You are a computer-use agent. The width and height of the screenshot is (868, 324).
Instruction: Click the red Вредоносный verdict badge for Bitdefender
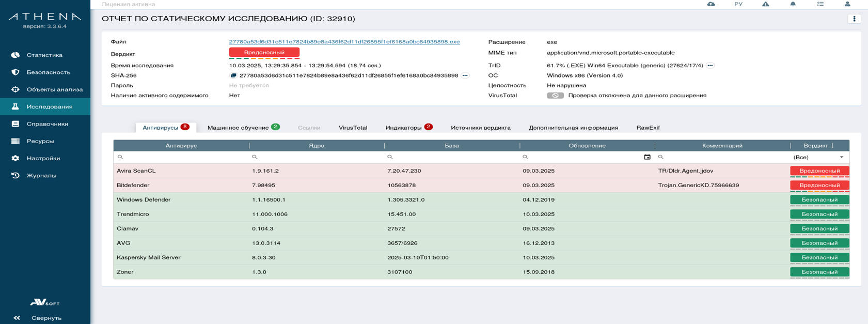[x=819, y=185]
